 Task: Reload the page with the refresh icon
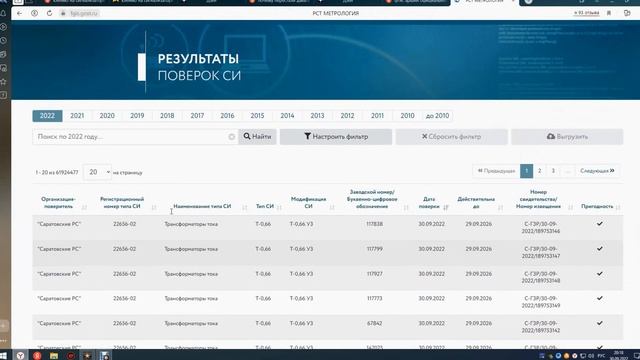(x=49, y=13)
